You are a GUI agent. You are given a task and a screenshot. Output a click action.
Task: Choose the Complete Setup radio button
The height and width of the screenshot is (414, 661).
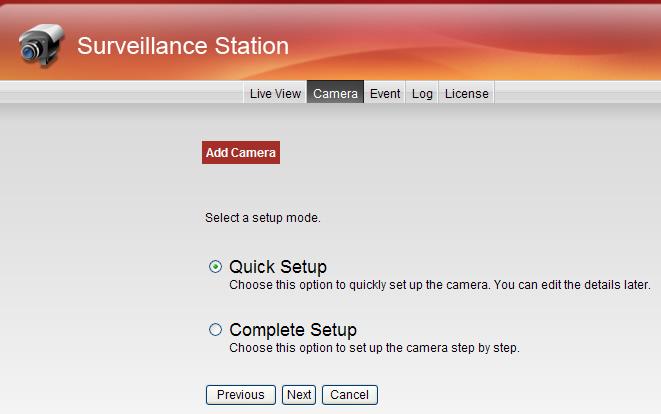[x=215, y=329]
